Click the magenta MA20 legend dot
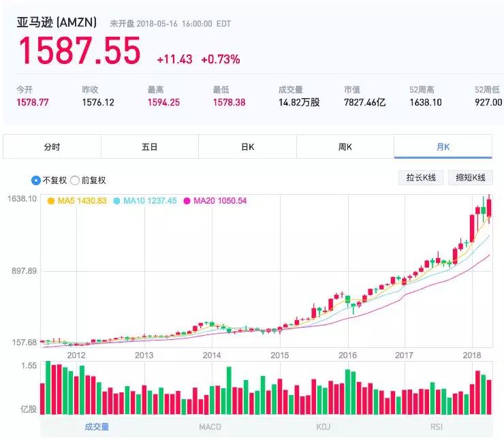The height and width of the screenshot is (442, 504). [187, 201]
